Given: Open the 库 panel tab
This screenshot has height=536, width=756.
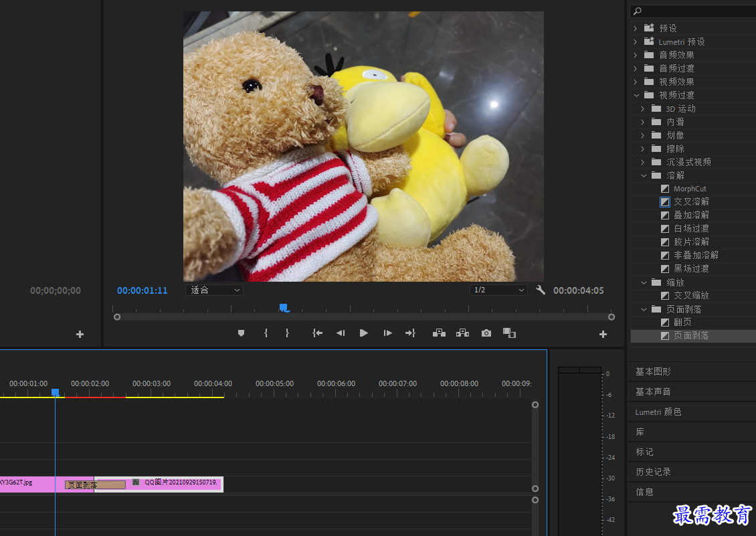Looking at the screenshot, I should tap(640, 432).
